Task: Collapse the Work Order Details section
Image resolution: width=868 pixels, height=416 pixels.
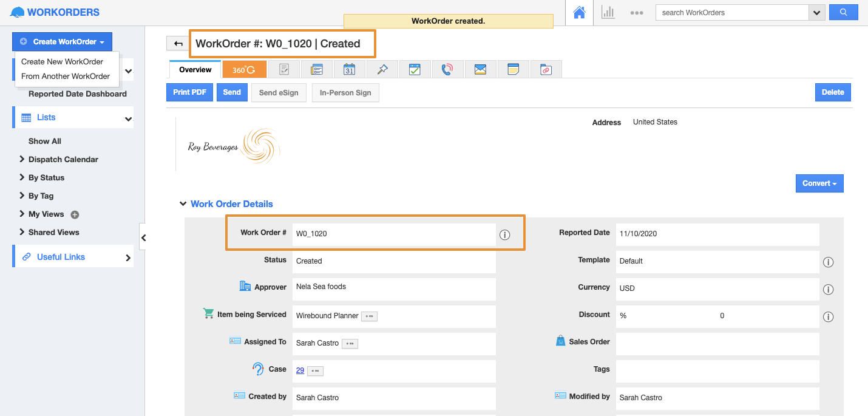Action: click(183, 204)
